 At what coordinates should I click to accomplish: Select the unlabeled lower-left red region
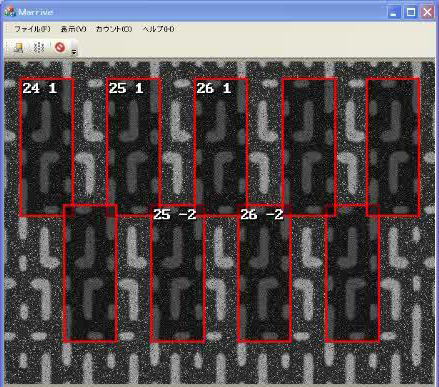(90, 274)
